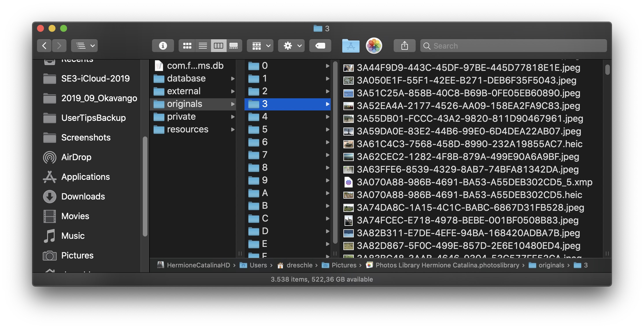Open the path menu dropdown
This screenshot has width=644, height=329.
84,46
